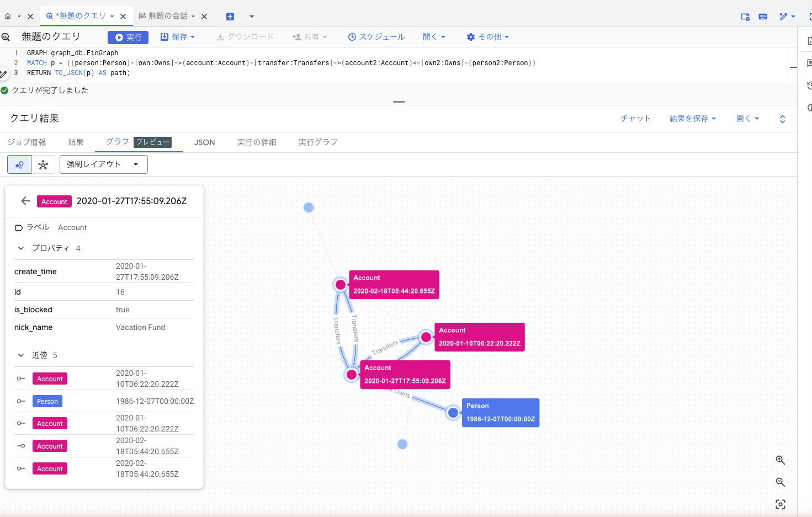
Task: Toggle the graph node view mode button
Action: (19, 164)
